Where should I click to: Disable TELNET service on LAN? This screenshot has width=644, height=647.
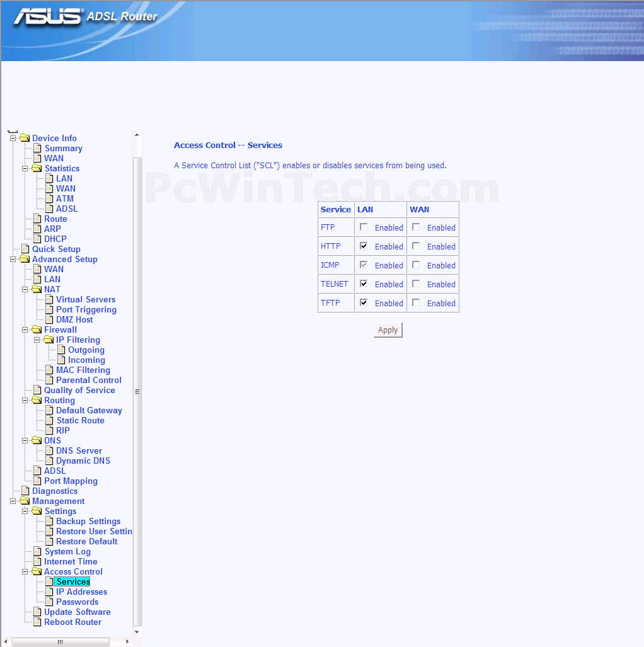tap(364, 283)
